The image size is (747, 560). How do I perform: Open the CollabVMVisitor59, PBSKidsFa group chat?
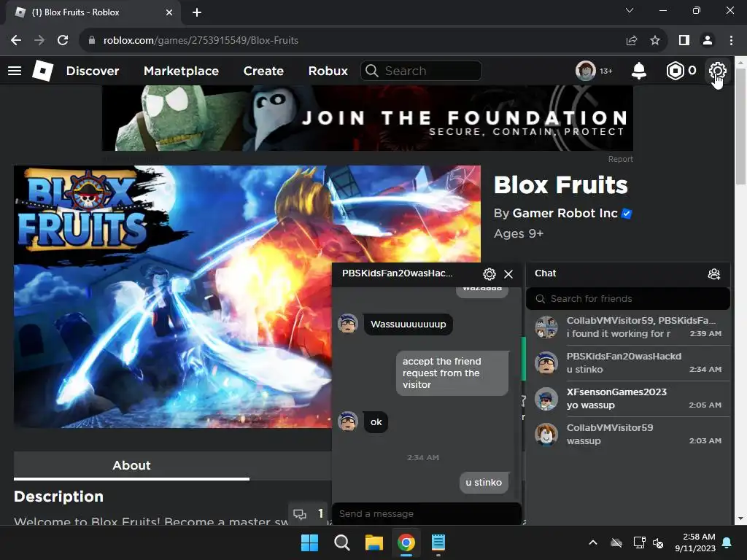[628, 327]
